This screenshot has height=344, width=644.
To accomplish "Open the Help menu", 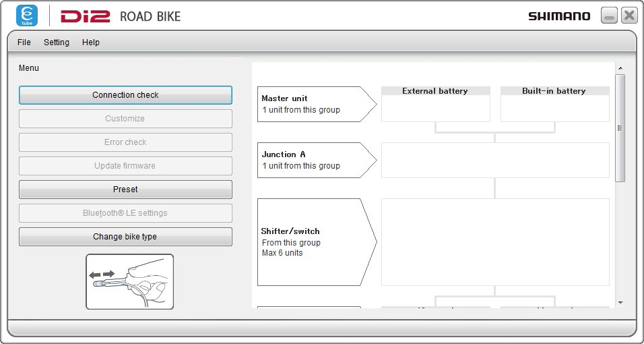I will coord(91,42).
